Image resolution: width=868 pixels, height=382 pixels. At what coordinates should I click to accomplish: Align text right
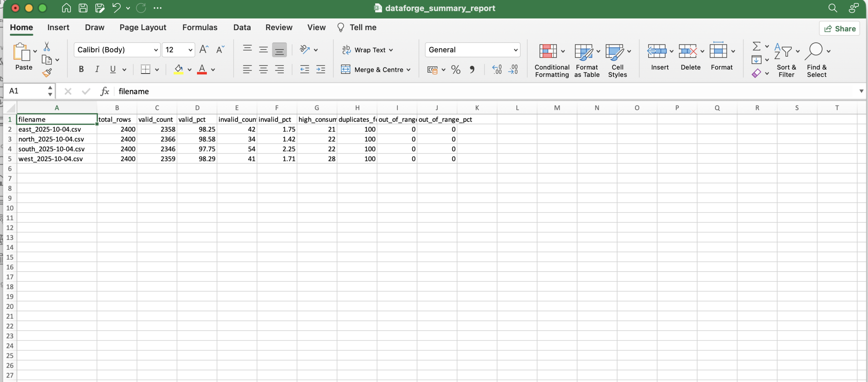click(279, 69)
